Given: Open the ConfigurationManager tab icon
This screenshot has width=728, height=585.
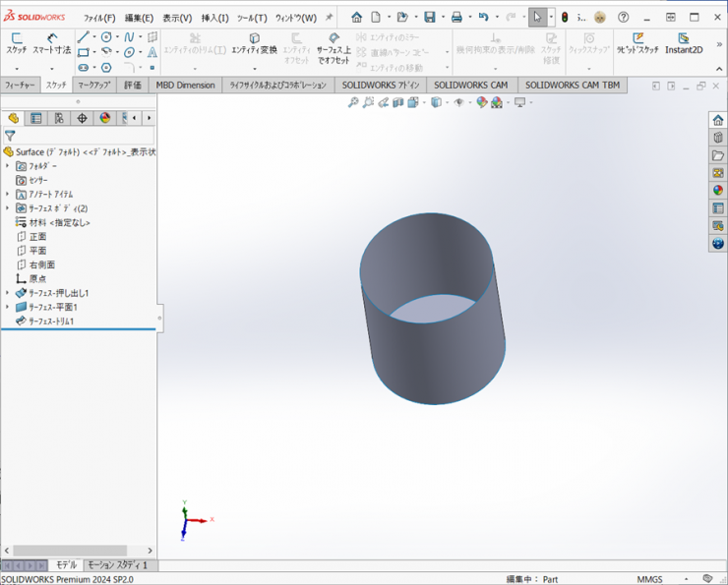Looking at the screenshot, I should click(59, 118).
